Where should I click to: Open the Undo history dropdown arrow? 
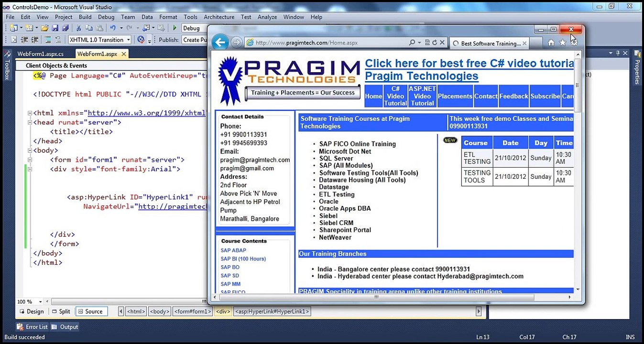(x=120, y=28)
